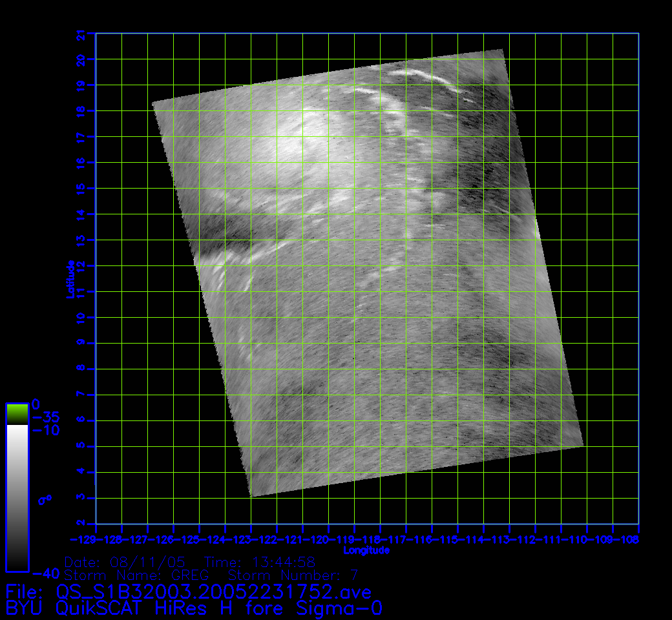Click the latitude 21 tick label
672x620 pixels.
coord(81,35)
